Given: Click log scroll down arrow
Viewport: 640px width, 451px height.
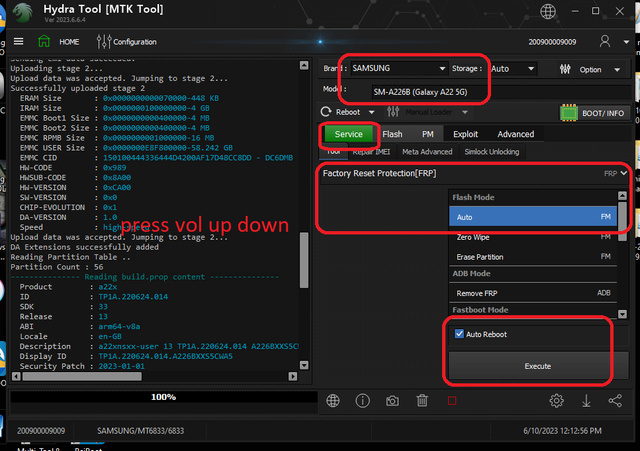Looking at the screenshot, I should point(304,365).
